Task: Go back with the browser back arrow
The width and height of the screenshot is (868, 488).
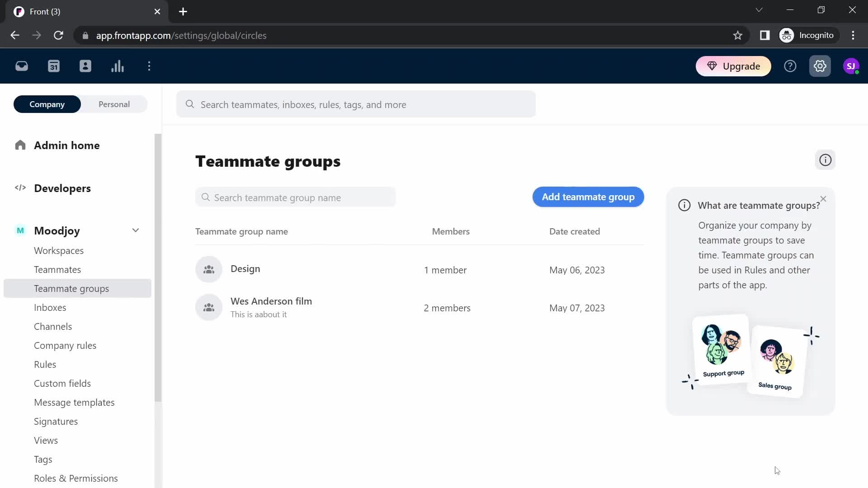Action: point(15,35)
